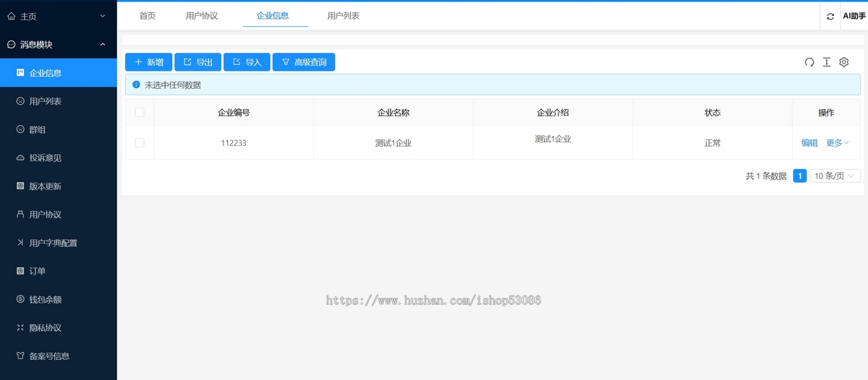Click the 钱包余额 coin icon

pyautogui.click(x=20, y=299)
